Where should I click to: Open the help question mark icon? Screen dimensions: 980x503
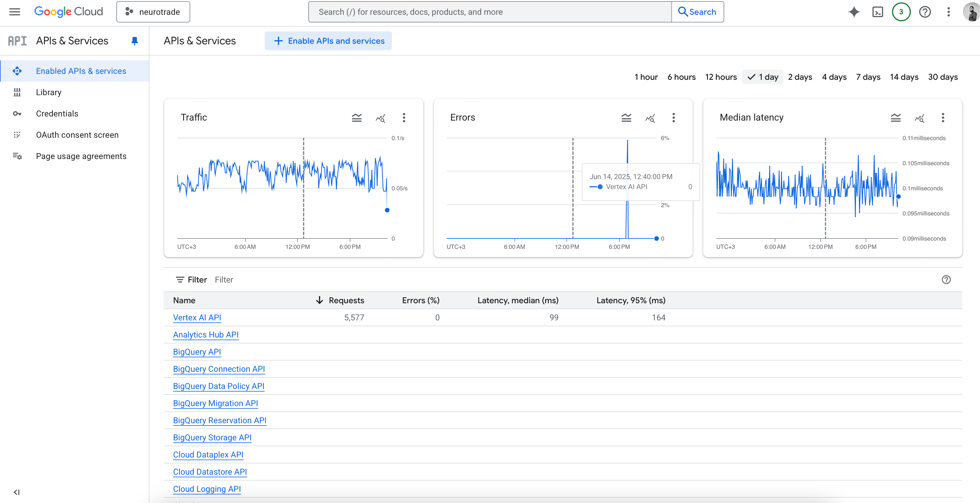point(925,12)
